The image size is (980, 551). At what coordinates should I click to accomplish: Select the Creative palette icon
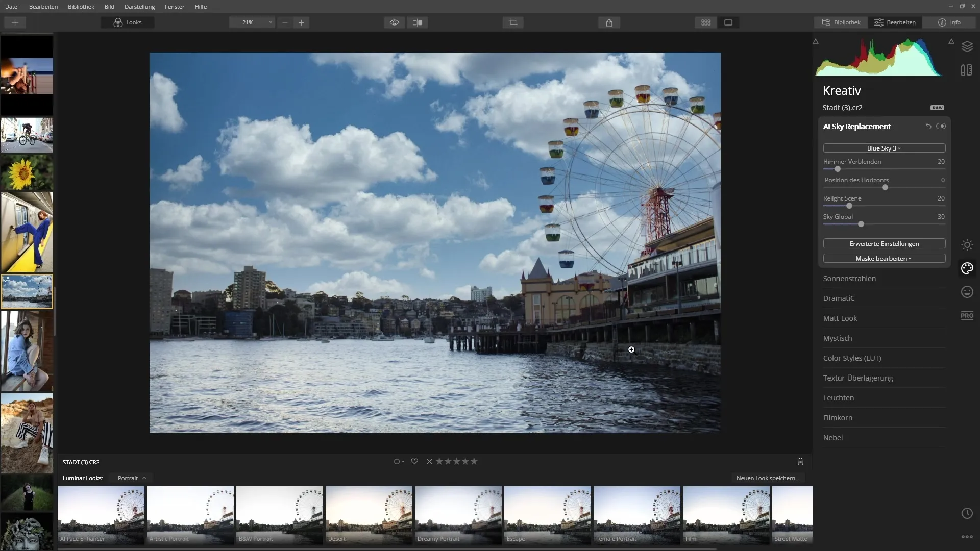pos(967,268)
